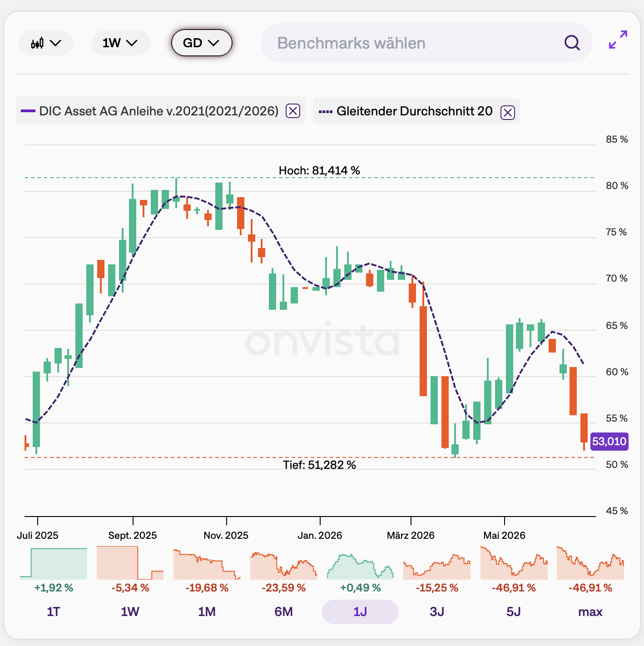
Task: Click the Juli 2025 axis label
Action: 38,535
